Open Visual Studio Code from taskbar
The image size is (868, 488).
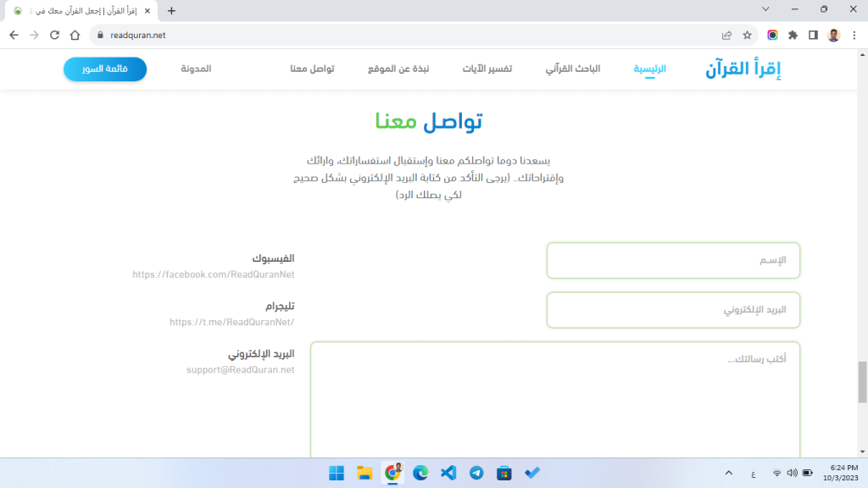pos(448,473)
